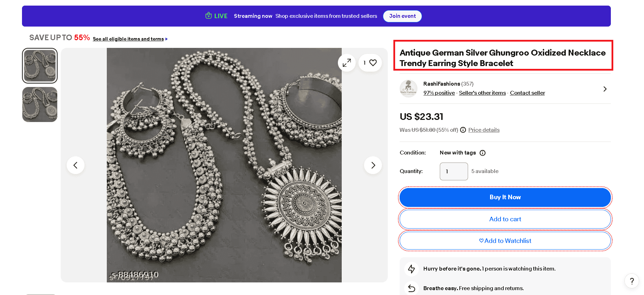Open See all eligible items and terms
644x295 pixels.
click(x=128, y=39)
